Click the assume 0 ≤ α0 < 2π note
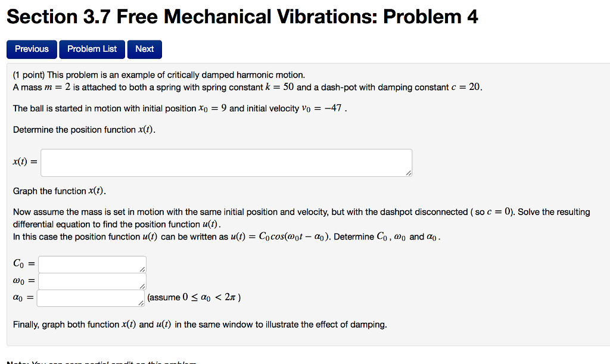The height and width of the screenshot is (364, 610). 194,297
